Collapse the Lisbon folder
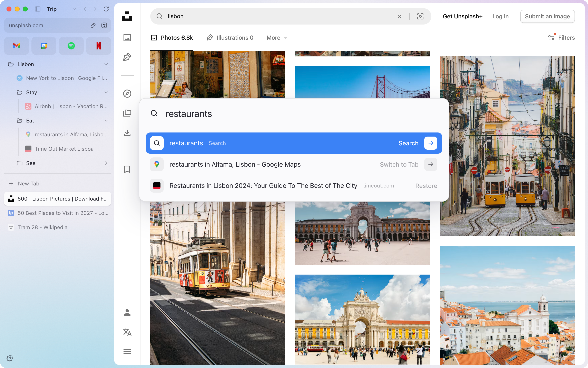 (x=106, y=64)
